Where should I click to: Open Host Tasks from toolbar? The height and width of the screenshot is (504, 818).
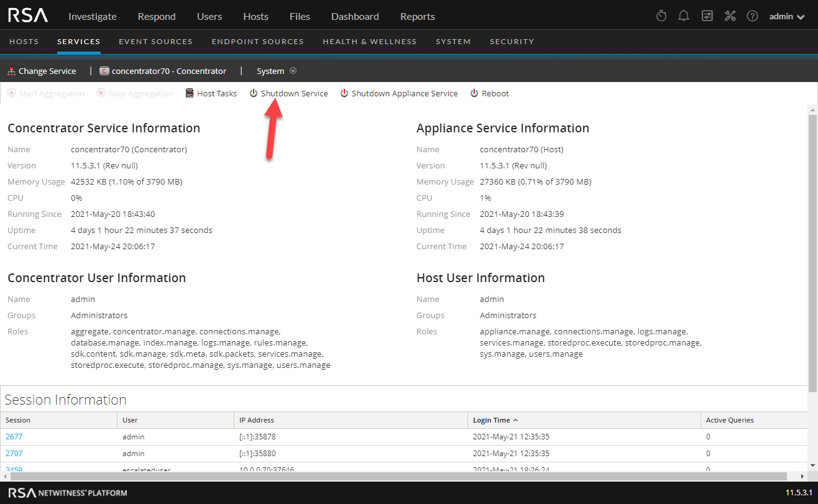[x=211, y=93]
